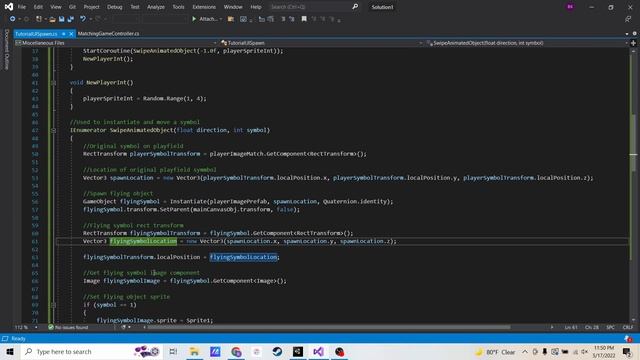Click the bookmark toolbar icon
Image resolution: width=640 pixels, height=360 pixels.
304,19
